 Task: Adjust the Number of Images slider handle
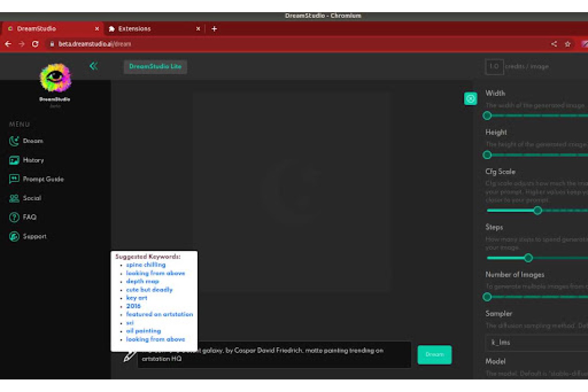[487, 297]
